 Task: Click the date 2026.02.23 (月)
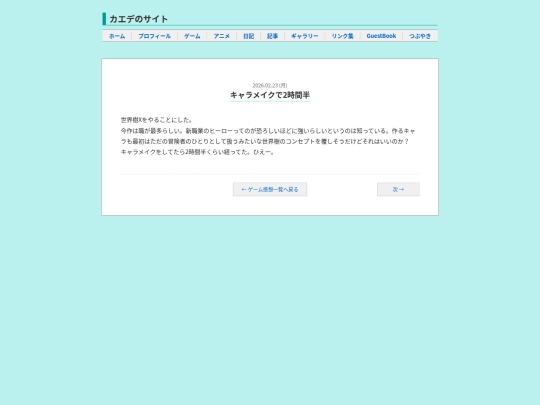tap(270, 85)
